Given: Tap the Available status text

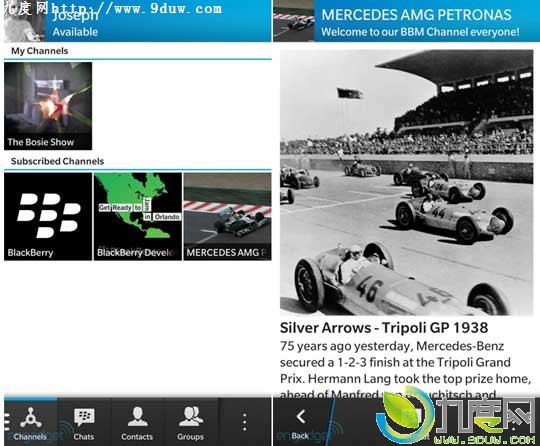Looking at the screenshot, I should [x=75, y=32].
